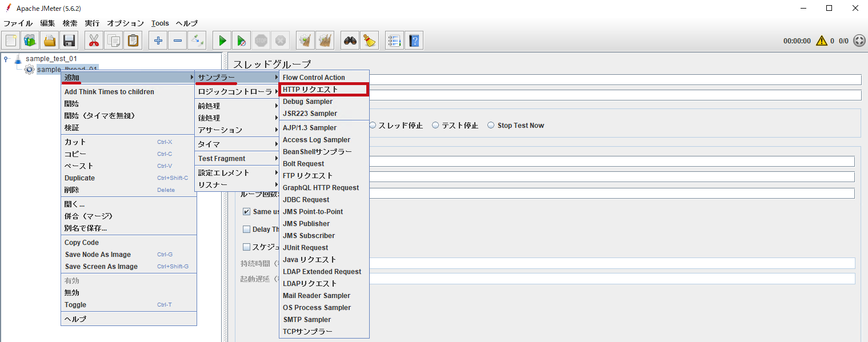Screen dimensions: 868x342
Task: Choose Add Think Times to children
Action: (129, 92)
